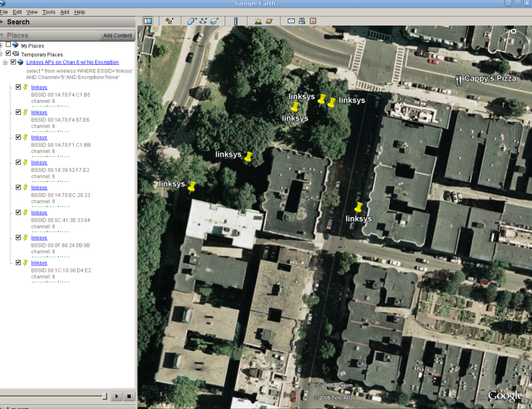532x409 pixels.
Task: Click pushpin icon for BSSID 00:1A:70:F4:87:E6
Action: coord(26,112)
